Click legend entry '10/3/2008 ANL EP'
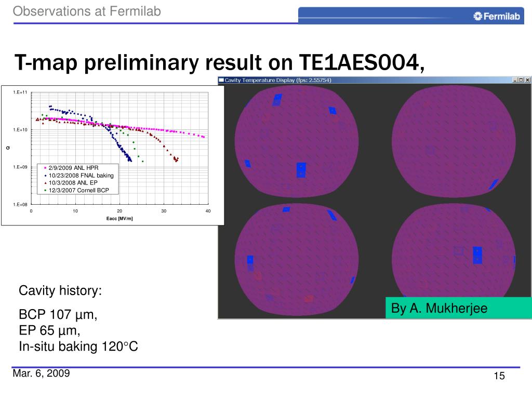532x399 pixels. (x=73, y=183)
